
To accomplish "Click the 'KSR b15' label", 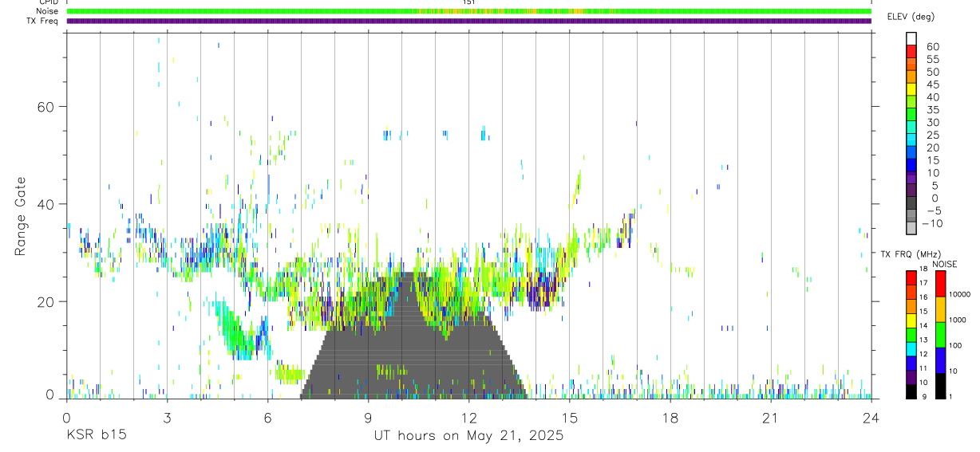I will (96, 435).
